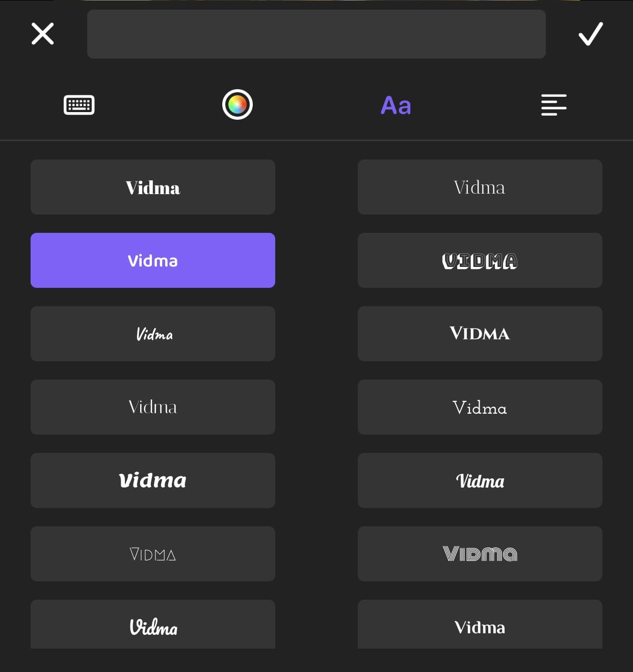The height and width of the screenshot is (672, 633).
Task: Pick the bold italic Vidma script font
Action: 153,480
